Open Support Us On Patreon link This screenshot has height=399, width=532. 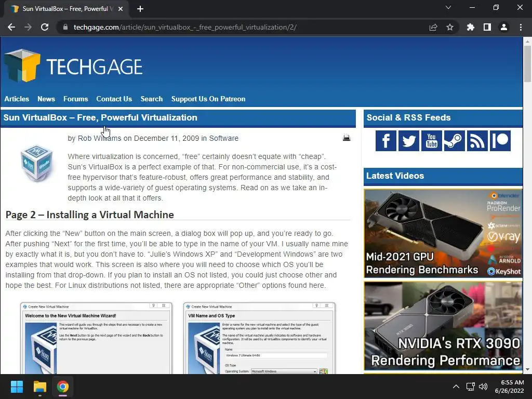coord(208,99)
